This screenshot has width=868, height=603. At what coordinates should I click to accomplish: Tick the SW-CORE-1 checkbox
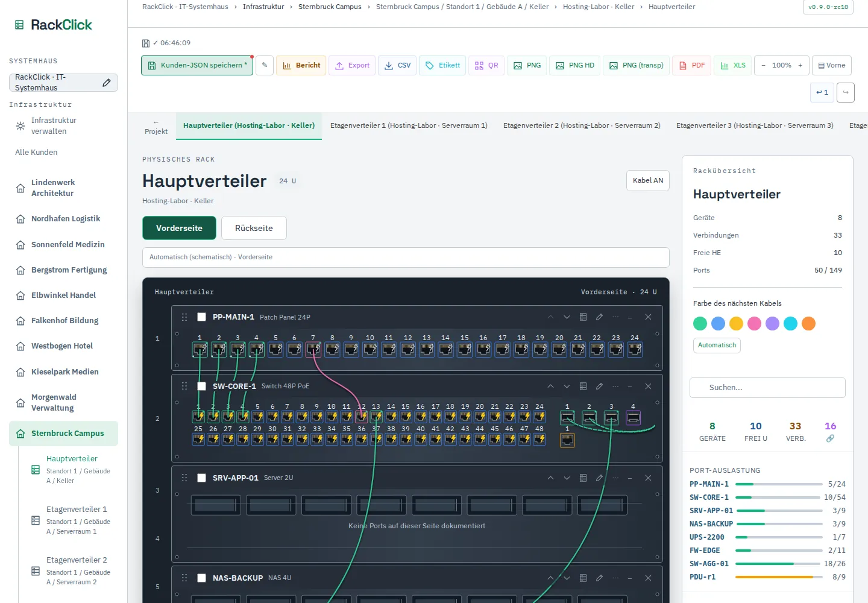pos(202,387)
